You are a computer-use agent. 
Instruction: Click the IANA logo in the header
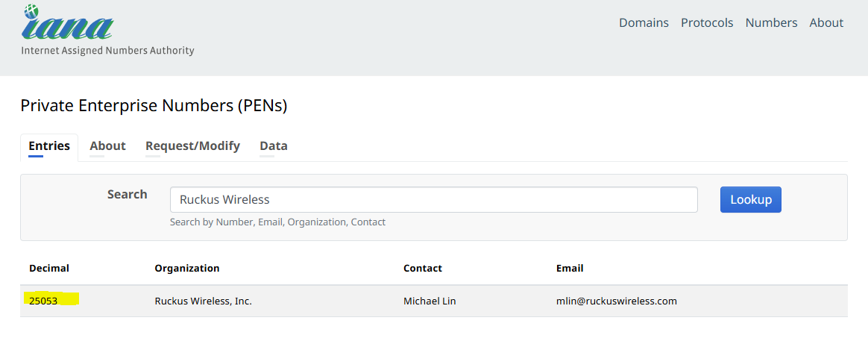69,26
